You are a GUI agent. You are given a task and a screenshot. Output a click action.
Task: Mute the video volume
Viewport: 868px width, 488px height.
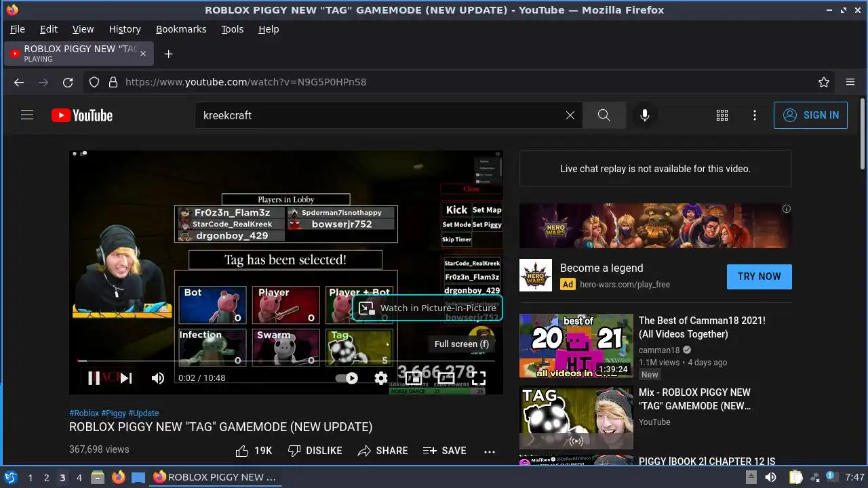point(158,378)
